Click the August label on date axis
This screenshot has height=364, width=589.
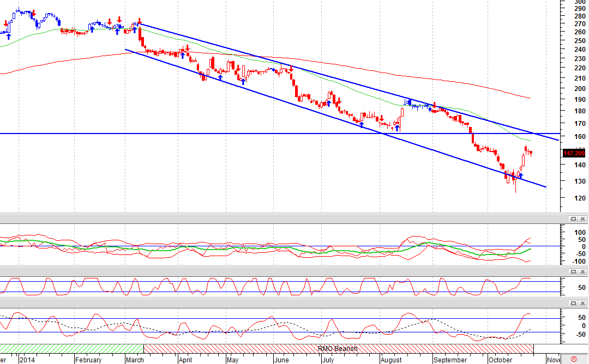(391, 360)
